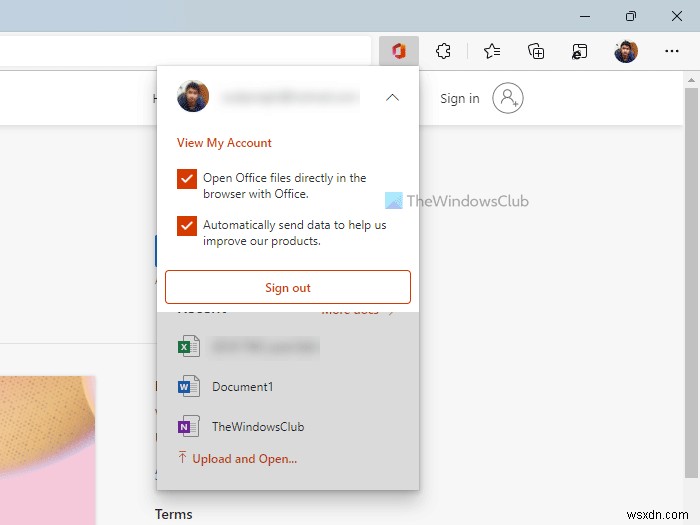This screenshot has height=525, width=700.
Task: Uncheck Open Office files directly in browser
Action: click(x=187, y=179)
